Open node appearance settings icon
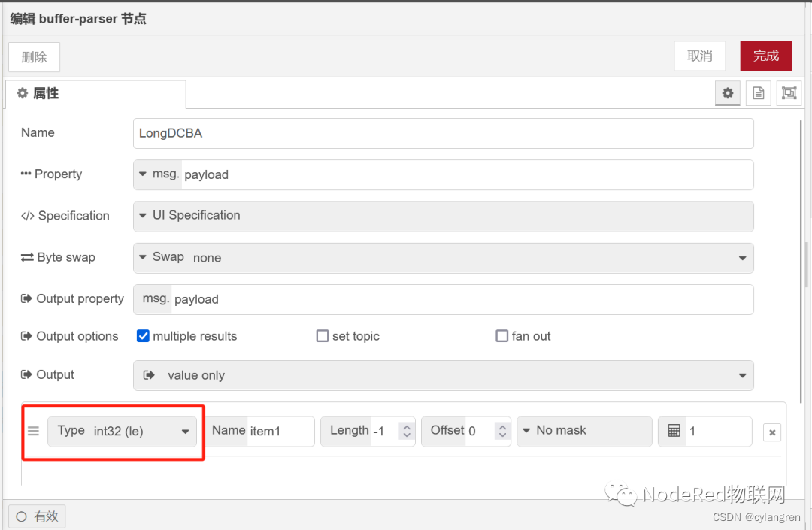This screenshot has height=530, width=812. [789, 93]
